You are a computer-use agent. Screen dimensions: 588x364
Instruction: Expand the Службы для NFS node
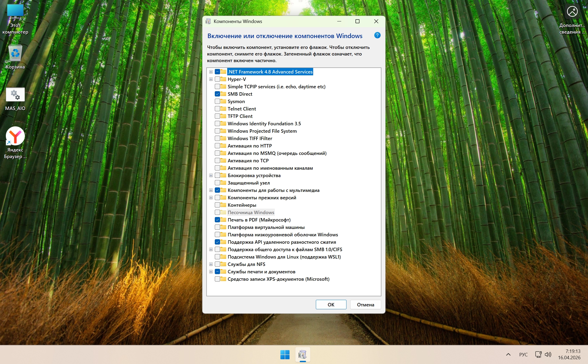coord(211,264)
